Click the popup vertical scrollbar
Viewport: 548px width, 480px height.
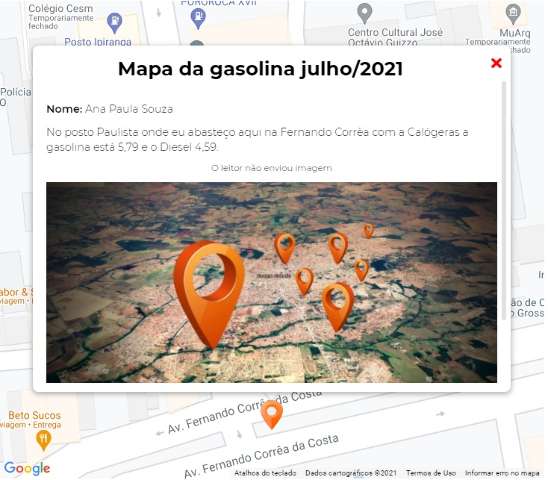coord(504,201)
